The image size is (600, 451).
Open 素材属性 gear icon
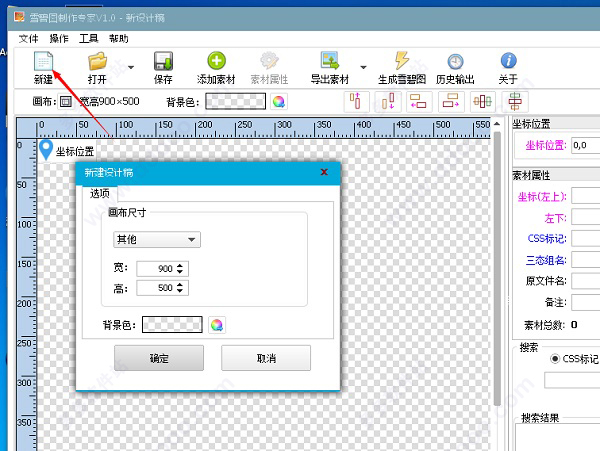coord(269,61)
